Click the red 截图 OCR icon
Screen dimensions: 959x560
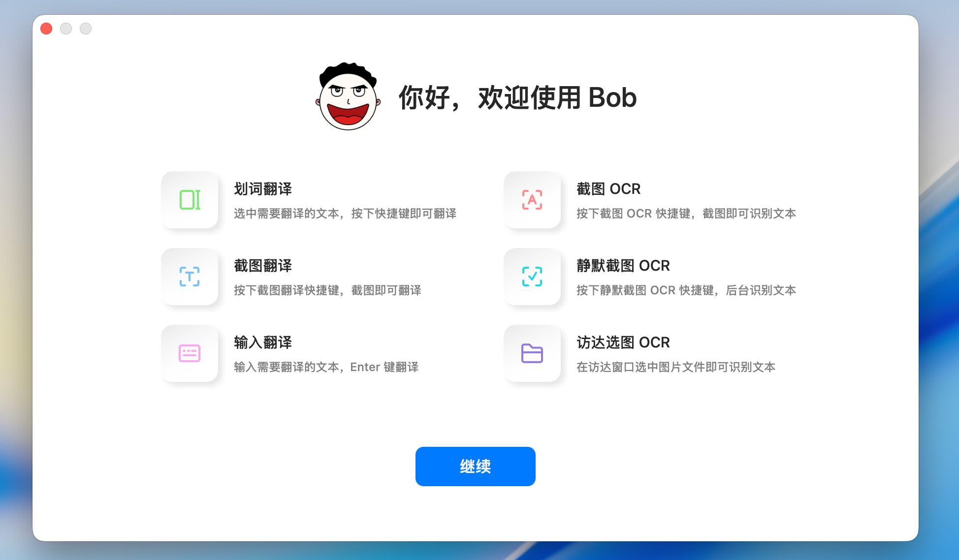(x=532, y=200)
